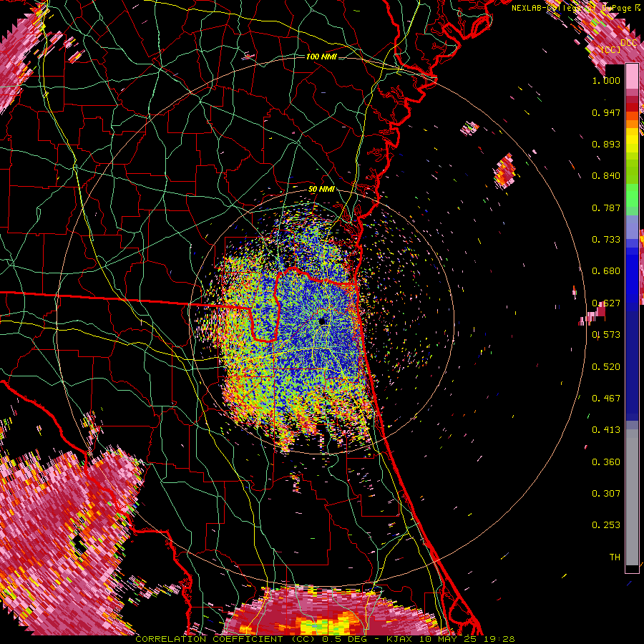Select the 0.573 value on the color scale

click(x=606, y=335)
